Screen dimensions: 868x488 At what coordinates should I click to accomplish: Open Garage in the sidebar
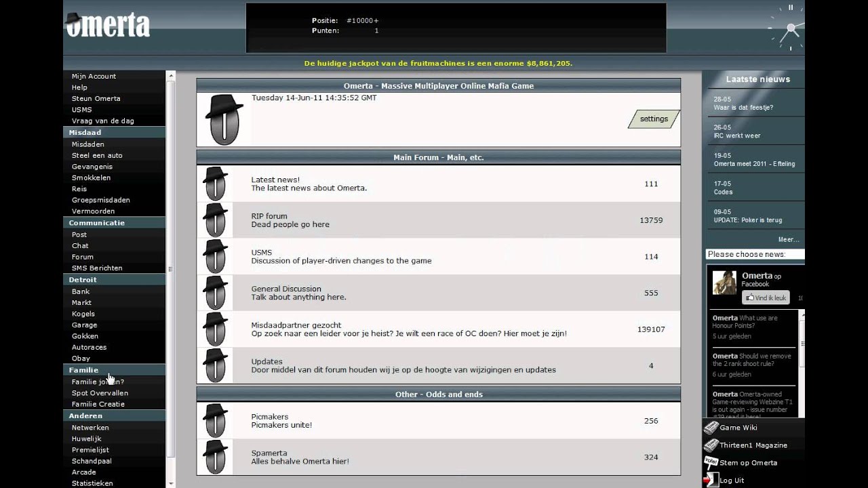[85, 325]
